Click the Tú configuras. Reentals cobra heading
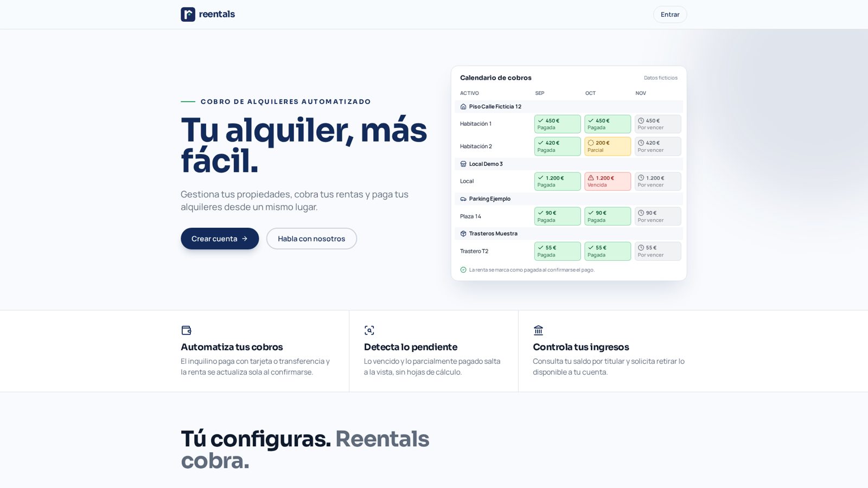868x488 pixels. click(305, 450)
